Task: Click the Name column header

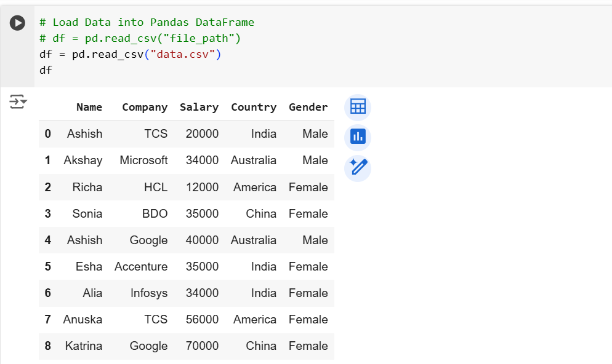Action: (89, 107)
